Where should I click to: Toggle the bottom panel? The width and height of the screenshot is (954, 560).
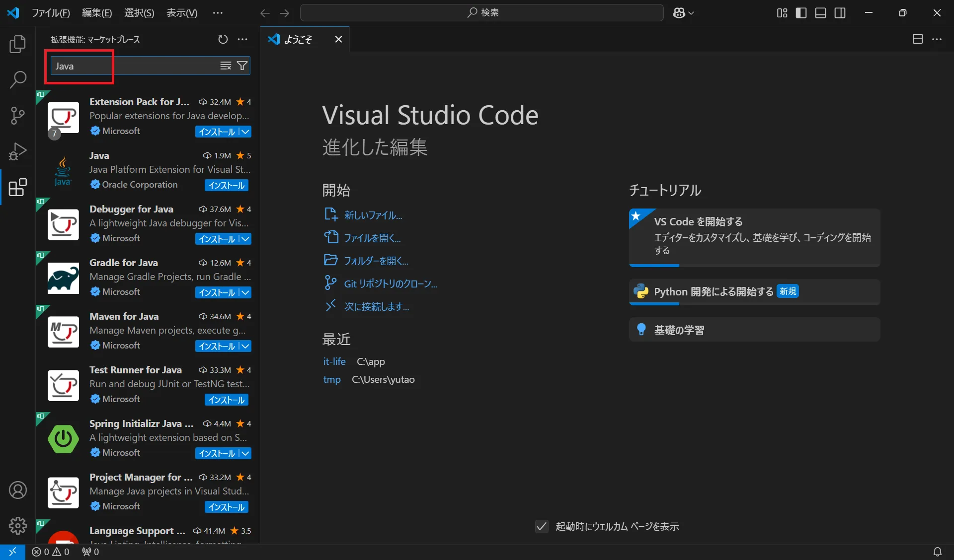click(x=821, y=13)
